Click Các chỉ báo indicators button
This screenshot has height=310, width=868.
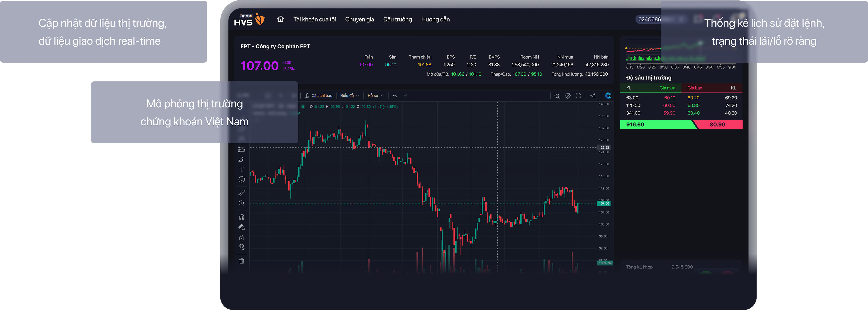(318, 96)
